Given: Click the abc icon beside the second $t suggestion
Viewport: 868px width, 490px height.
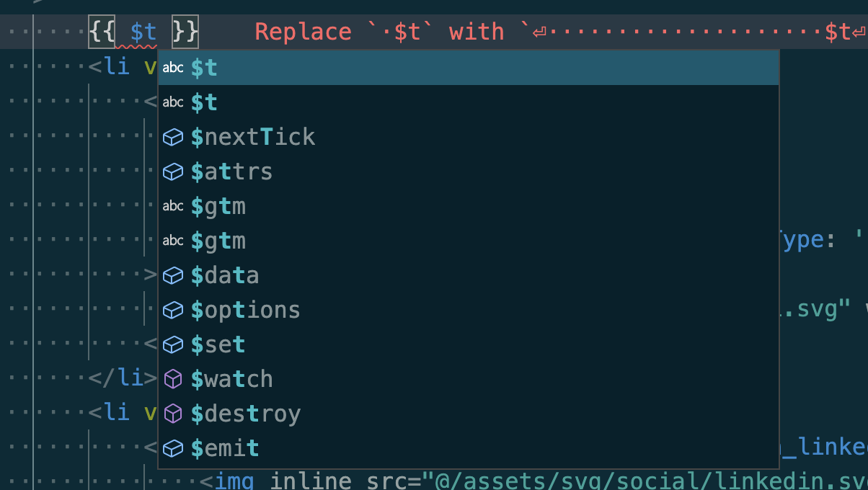Looking at the screenshot, I should (x=173, y=102).
